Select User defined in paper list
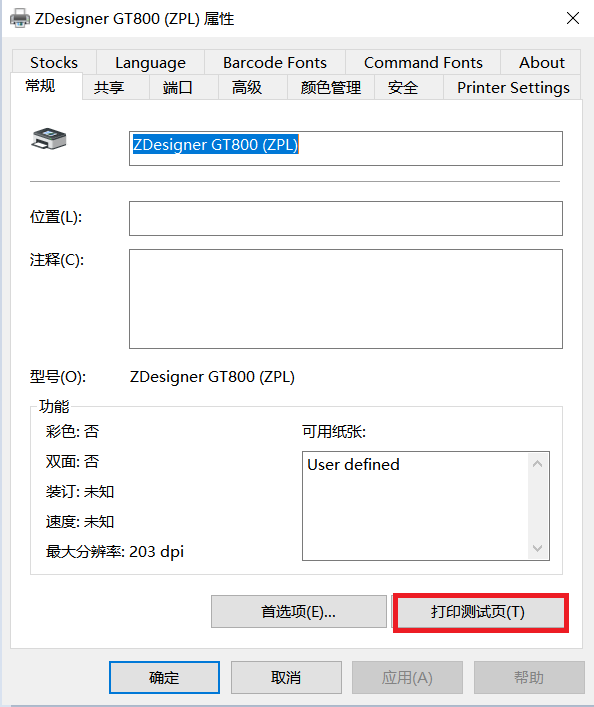 tap(353, 464)
